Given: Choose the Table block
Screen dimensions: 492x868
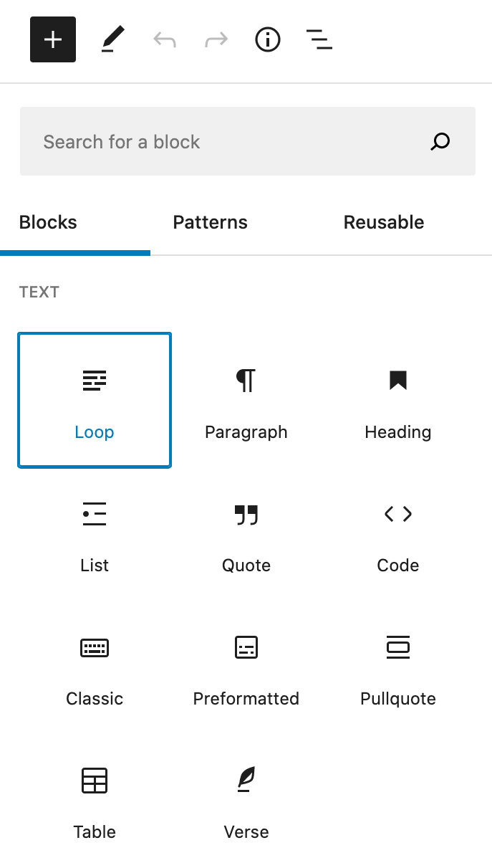Looking at the screenshot, I should tap(94, 800).
